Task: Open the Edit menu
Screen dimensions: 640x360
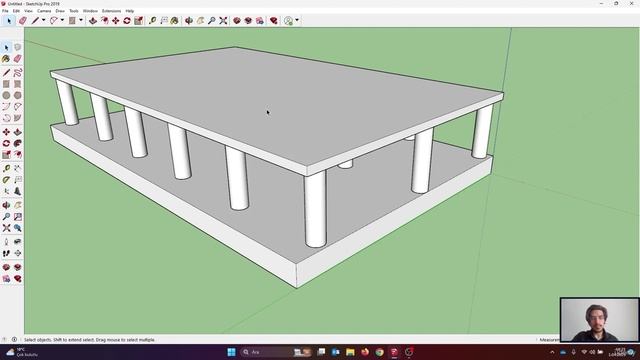Action: (16, 11)
